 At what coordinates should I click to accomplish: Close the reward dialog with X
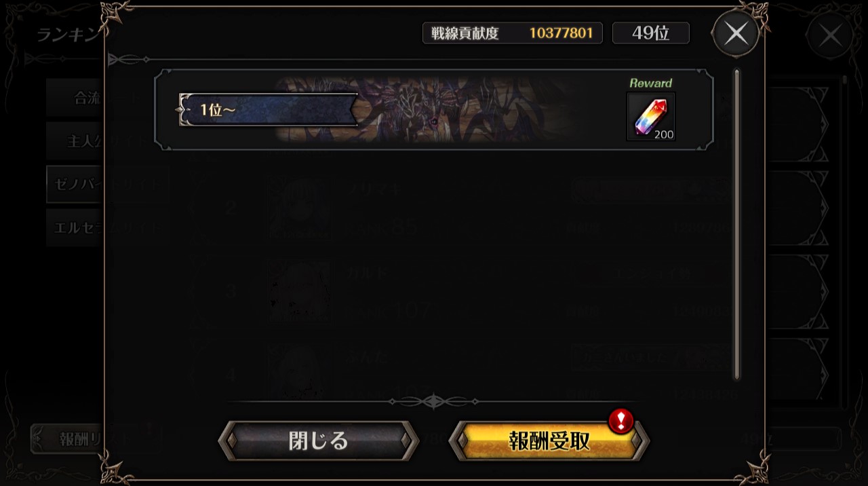pos(736,33)
